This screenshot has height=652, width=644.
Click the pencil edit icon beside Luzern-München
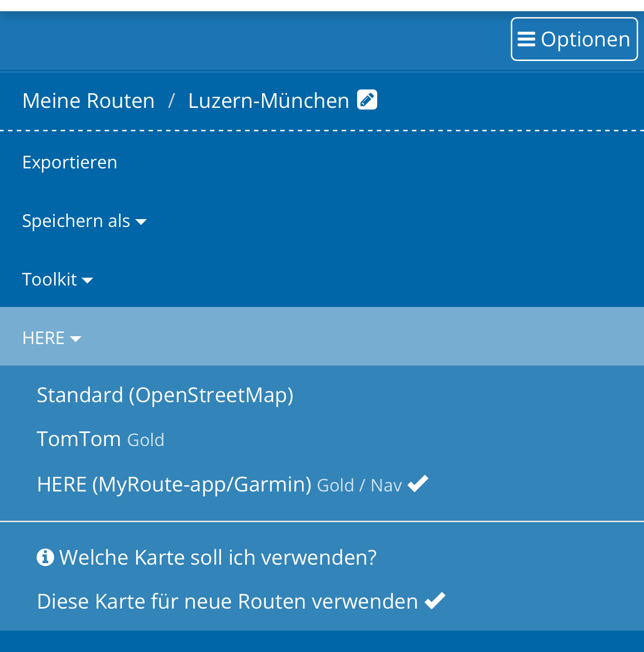point(367,100)
